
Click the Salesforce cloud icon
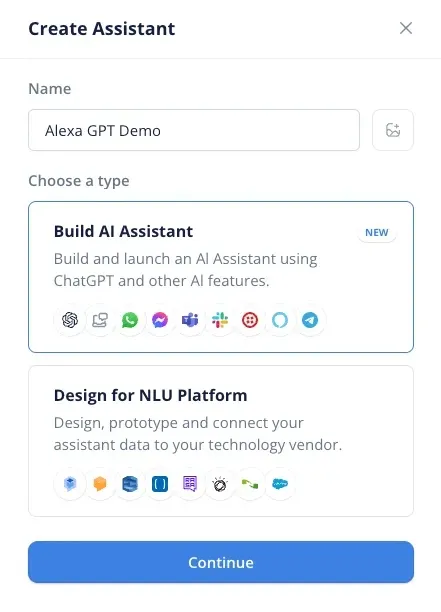tap(280, 484)
